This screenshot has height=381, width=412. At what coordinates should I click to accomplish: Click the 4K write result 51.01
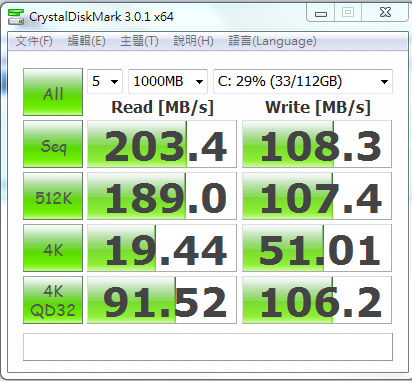click(x=317, y=248)
